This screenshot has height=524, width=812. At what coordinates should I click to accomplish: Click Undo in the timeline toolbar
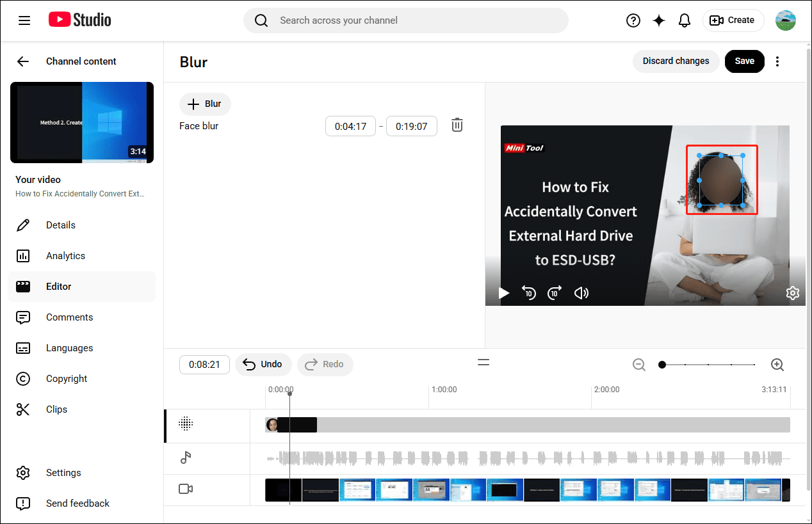click(263, 364)
